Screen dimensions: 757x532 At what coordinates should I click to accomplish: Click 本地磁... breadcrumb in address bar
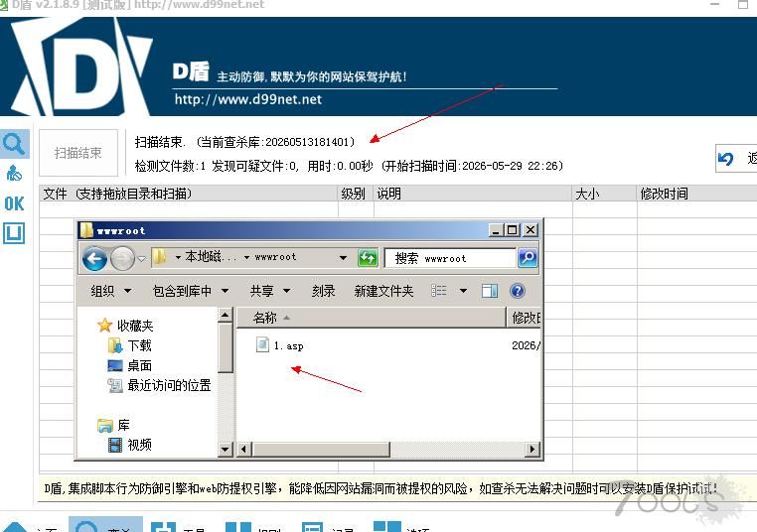click(211, 257)
